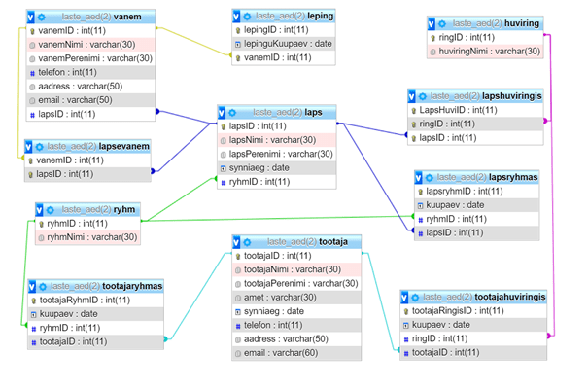Collapse the vanem table columns

pos(31,17)
